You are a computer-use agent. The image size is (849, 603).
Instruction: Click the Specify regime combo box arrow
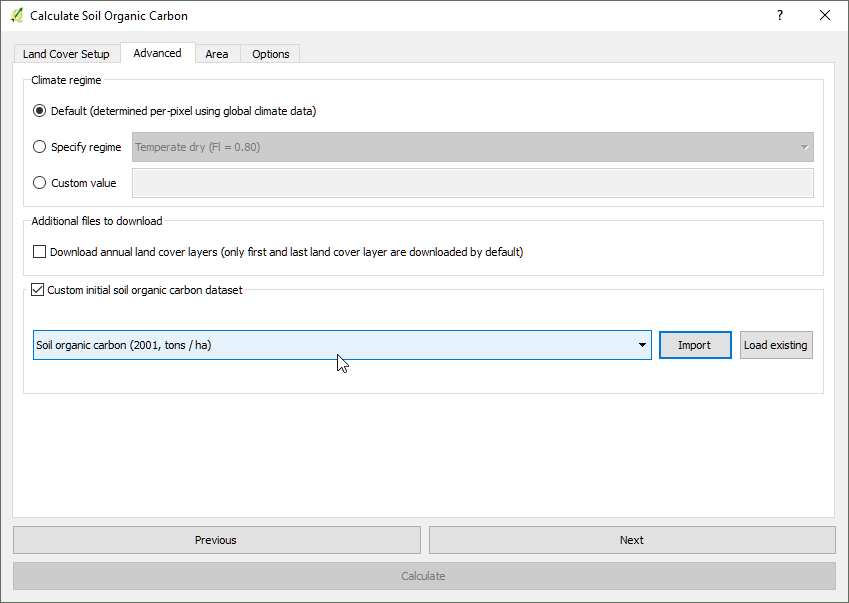coord(806,146)
